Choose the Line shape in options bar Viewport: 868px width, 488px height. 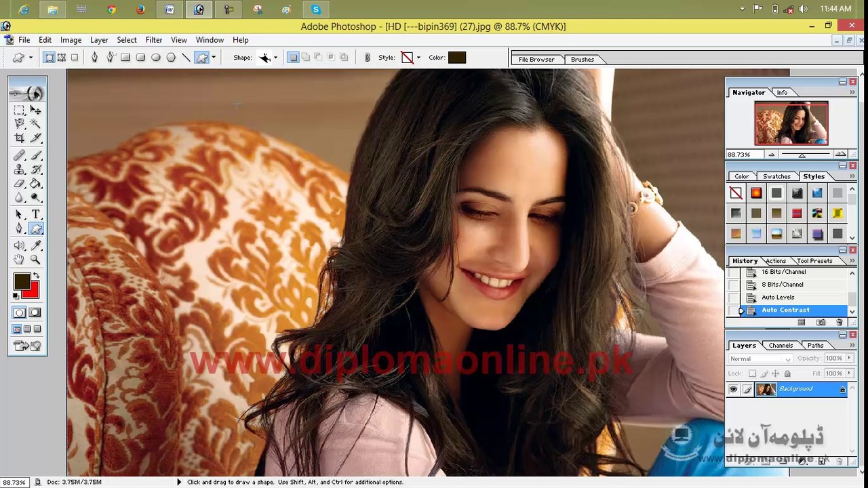[x=186, y=58]
